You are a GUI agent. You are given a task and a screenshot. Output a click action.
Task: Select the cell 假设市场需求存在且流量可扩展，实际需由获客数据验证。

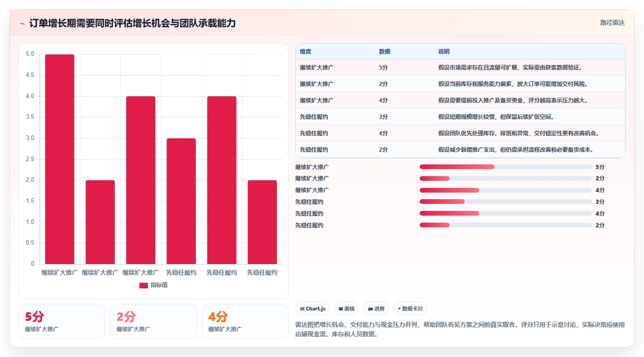click(529, 68)
